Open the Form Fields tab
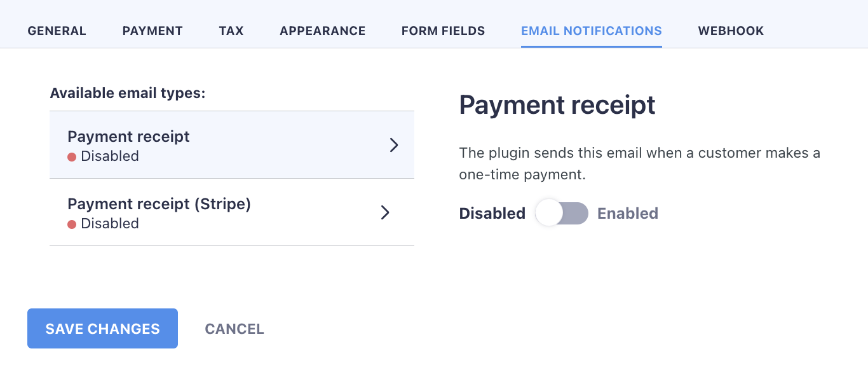Image resolution: width=868 pixels, height=379 pixels. [x=443, y=31]
